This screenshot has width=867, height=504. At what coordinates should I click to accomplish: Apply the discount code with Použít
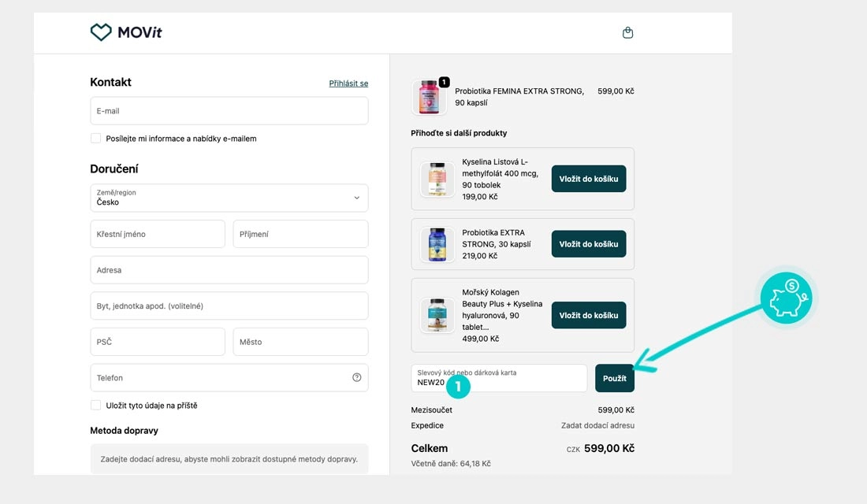(614, 378)
